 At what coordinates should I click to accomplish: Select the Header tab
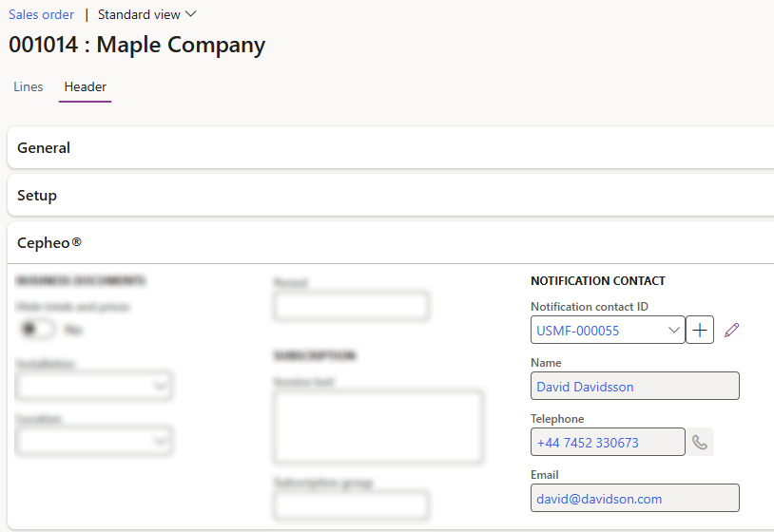[86, 86]
